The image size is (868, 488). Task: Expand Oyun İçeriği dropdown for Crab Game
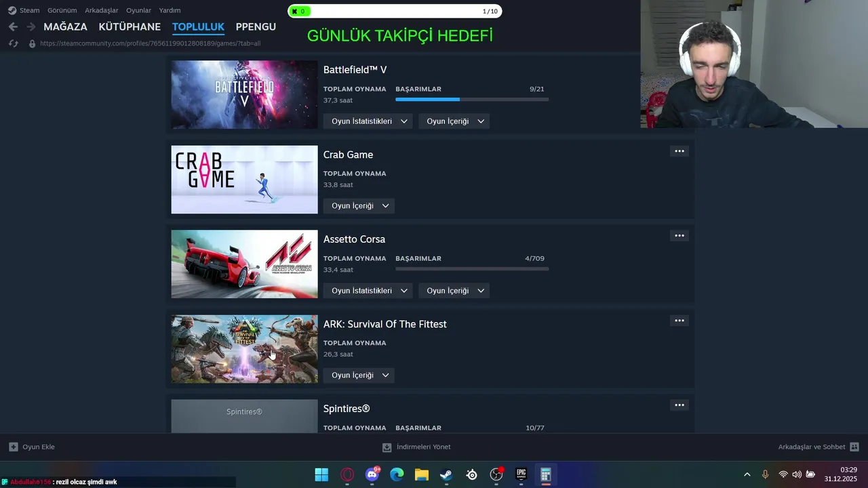(x=359, y=206)
